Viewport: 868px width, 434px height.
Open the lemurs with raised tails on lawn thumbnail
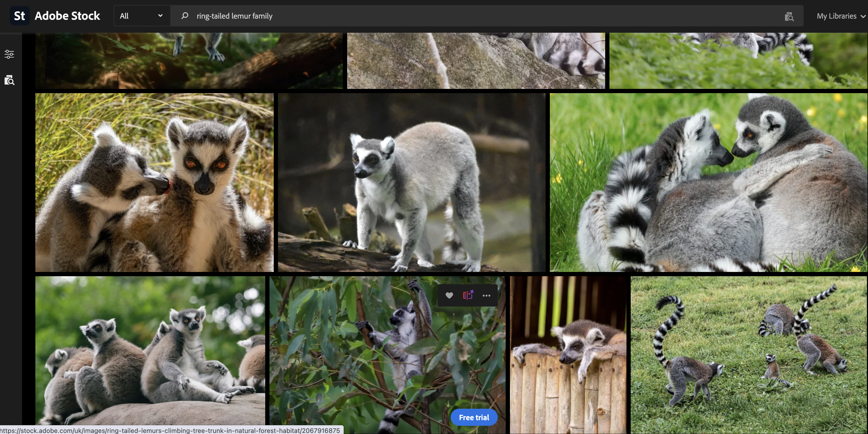pos(749,355)
